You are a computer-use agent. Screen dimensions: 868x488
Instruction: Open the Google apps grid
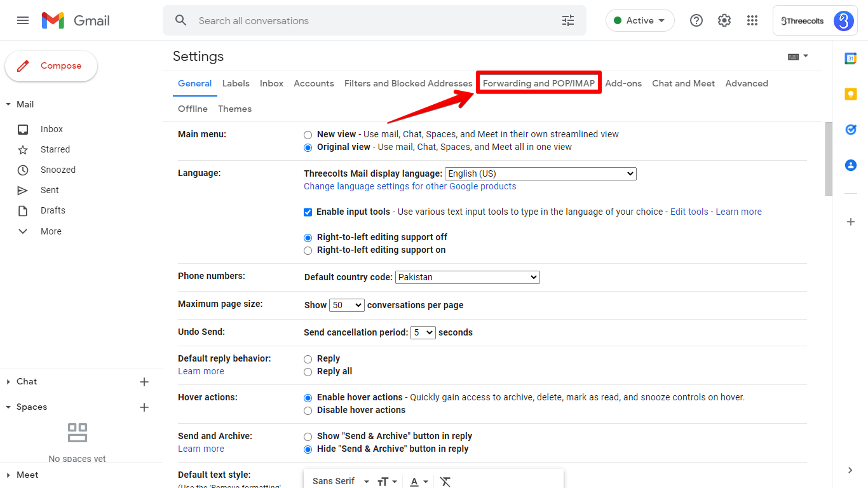pyautogui.click(x=752, y=20)
